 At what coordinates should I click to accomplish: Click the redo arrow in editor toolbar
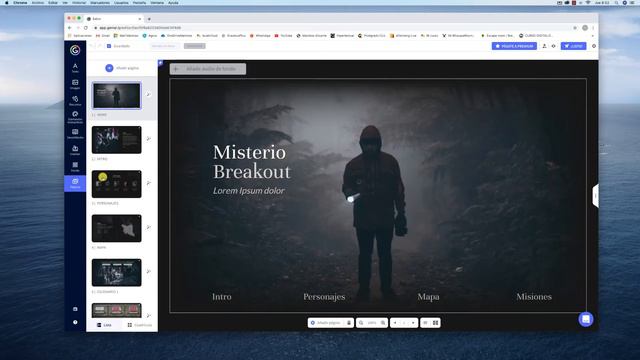pos(99,46)
